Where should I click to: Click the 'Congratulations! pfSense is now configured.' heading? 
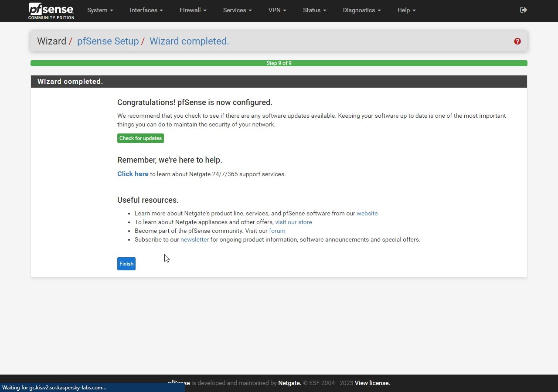pyautogui.click(x=195, y=102)
